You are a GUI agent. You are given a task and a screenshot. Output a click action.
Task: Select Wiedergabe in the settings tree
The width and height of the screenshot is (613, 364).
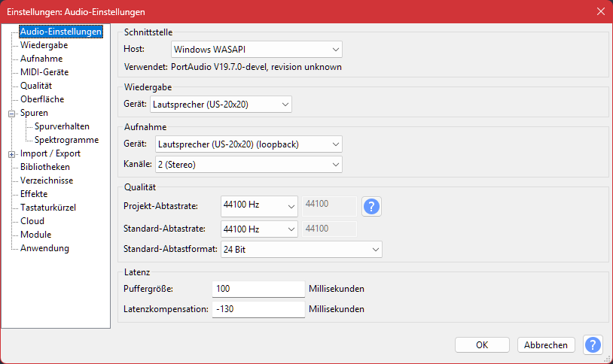click(43, 45)
